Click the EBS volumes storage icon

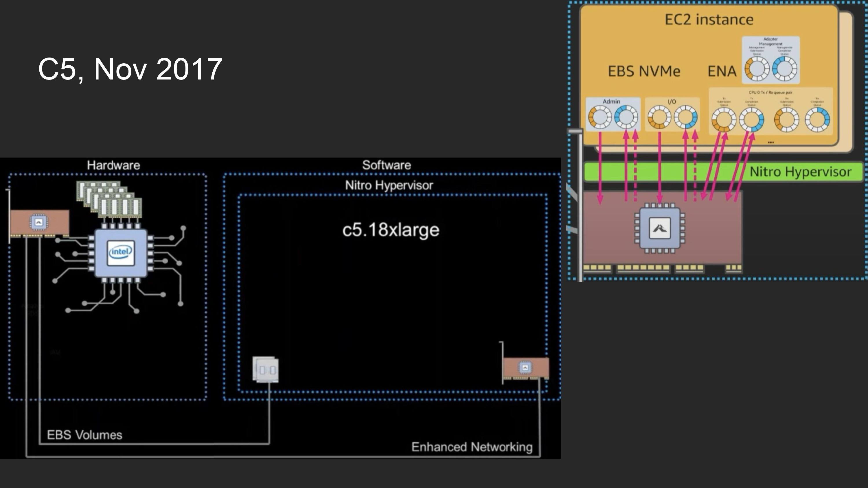(266, 369)
